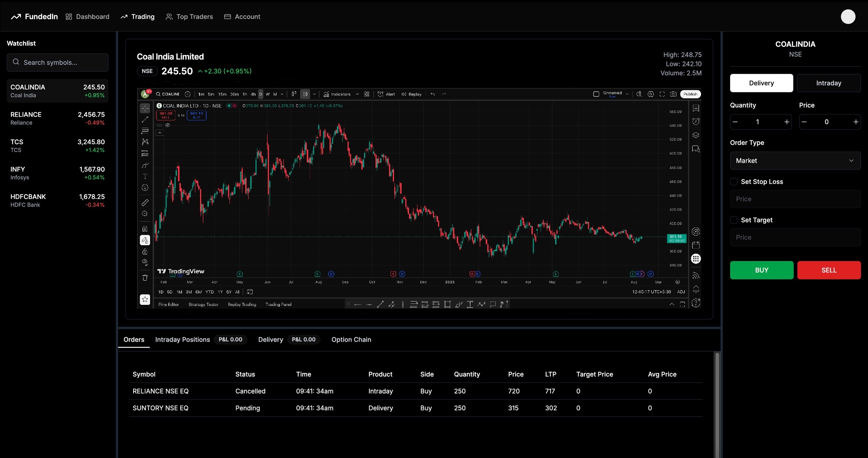Image resolution: width=868 pixels, height=458 pixels.
Task: Open the alerts clock icon in right sidebar
Action: pos(696,121)
